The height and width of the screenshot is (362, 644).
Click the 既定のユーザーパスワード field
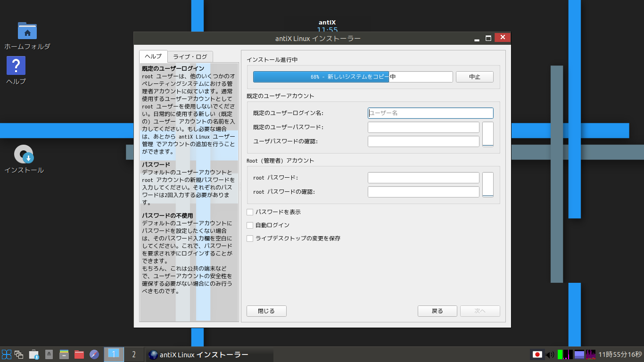[423, 127]
